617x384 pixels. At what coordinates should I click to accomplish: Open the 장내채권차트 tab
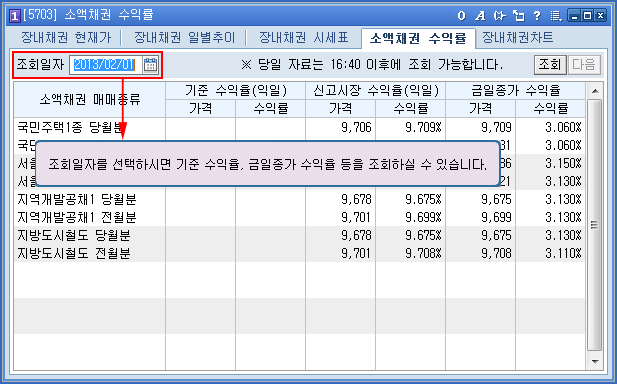(x=517, y=38)
